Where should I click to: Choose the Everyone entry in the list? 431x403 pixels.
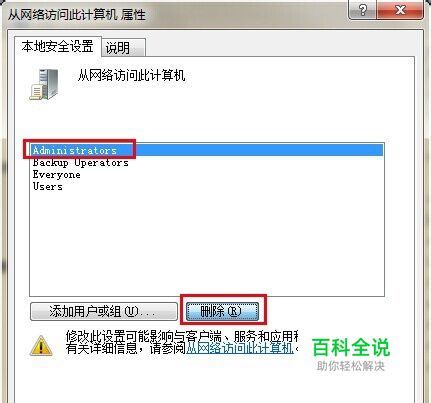pos(56,175)
